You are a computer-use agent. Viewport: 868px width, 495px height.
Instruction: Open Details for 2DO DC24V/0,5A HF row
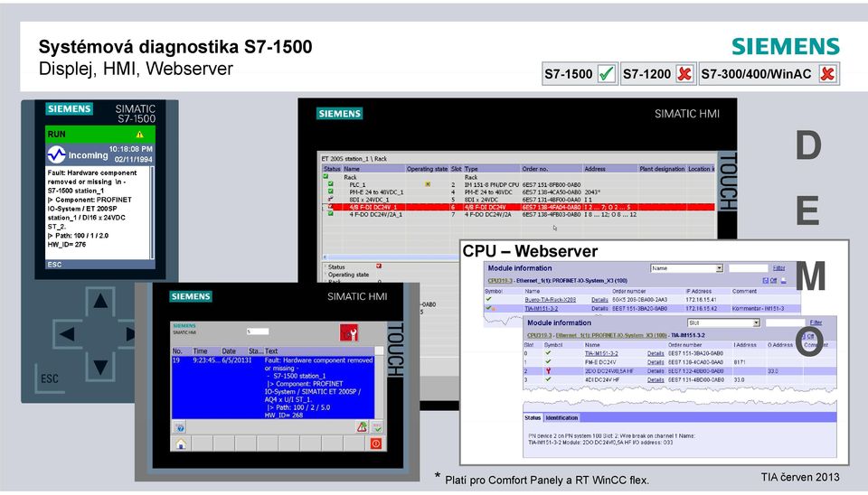[x=656, y=371]
